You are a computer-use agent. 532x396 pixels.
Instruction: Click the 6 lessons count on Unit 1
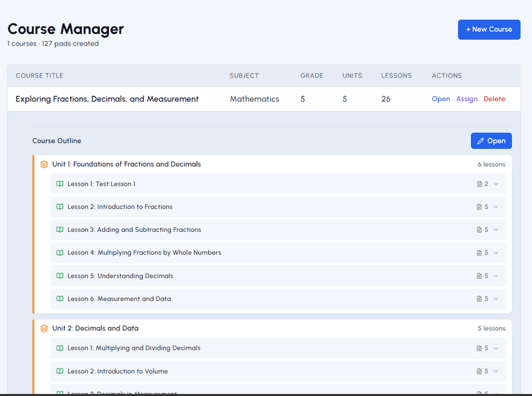tap(491, 165)
